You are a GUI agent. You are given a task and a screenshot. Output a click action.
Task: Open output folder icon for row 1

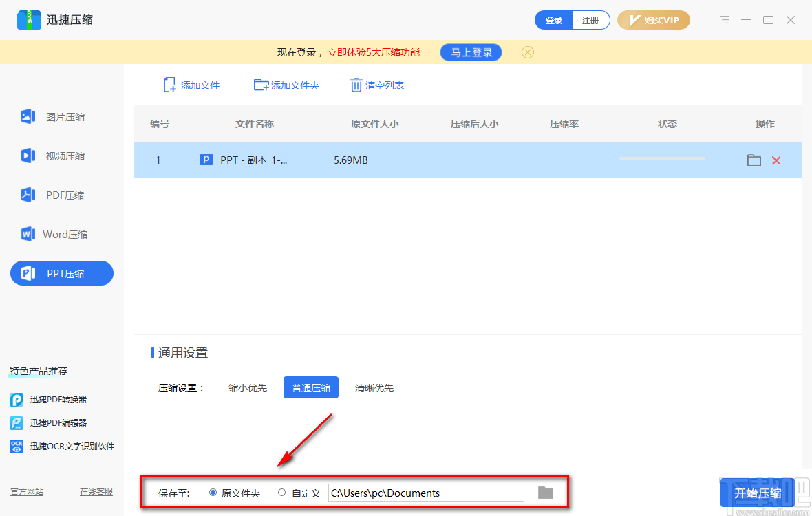click(754, 160)
